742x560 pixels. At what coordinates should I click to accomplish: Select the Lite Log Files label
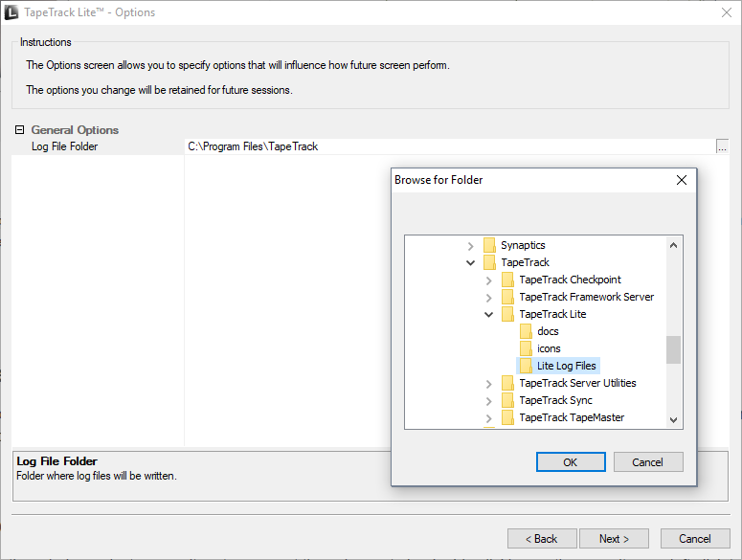pos(567,366)
